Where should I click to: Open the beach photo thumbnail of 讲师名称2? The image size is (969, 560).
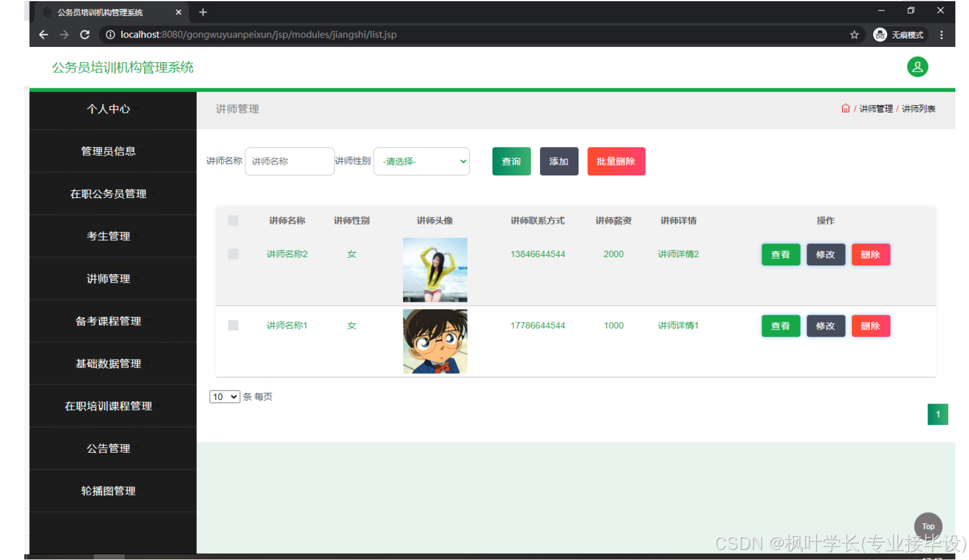(x=435, y=270)
